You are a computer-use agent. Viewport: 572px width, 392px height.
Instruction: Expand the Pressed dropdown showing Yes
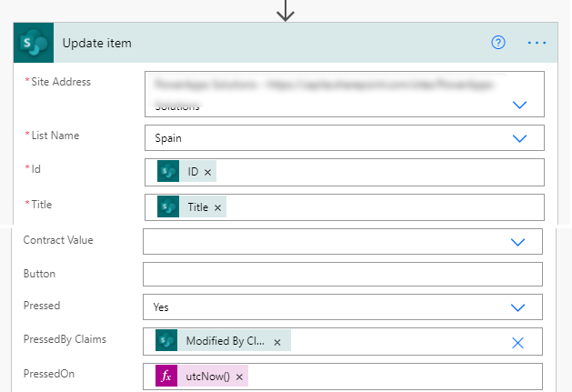point(517,307)
